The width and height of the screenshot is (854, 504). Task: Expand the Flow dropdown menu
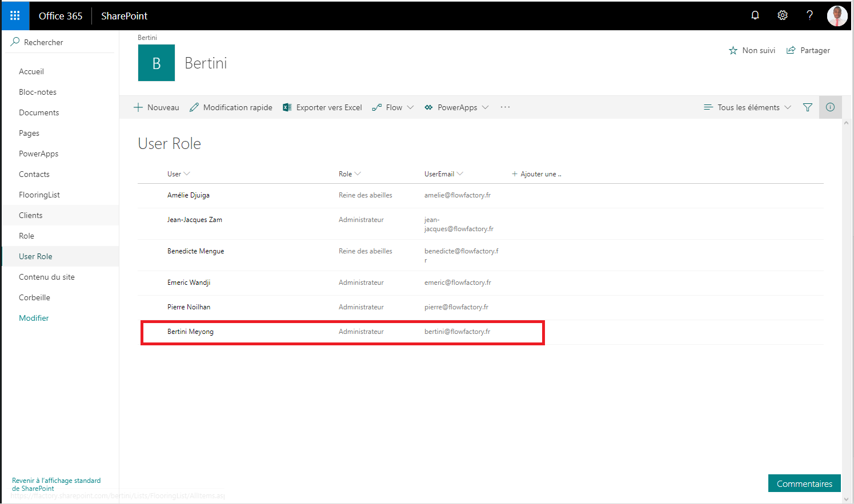point(393,107)
